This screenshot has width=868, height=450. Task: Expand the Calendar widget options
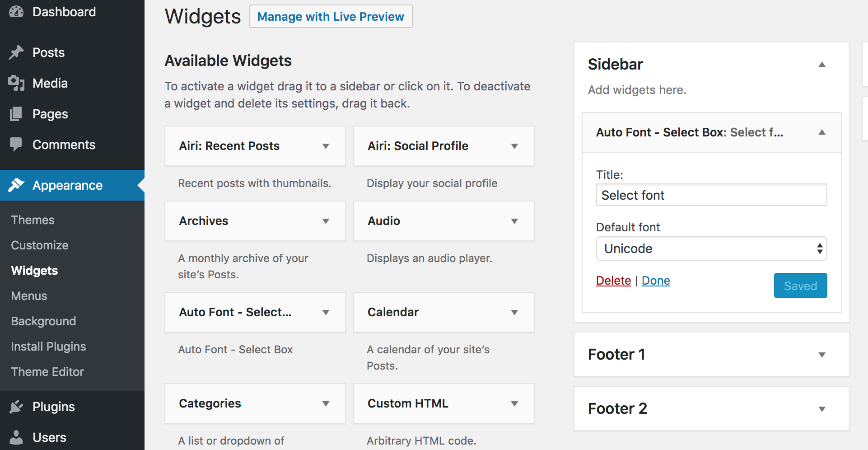coord(515,312)
